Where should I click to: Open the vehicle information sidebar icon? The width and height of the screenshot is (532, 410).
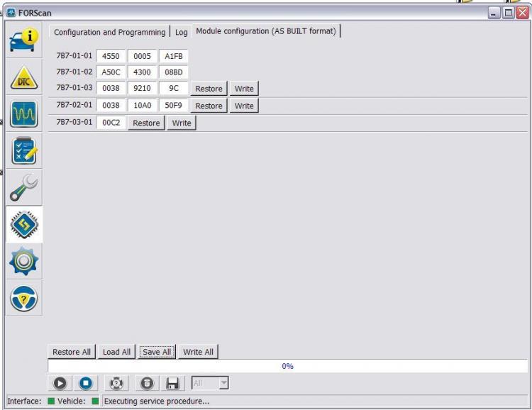click(23, 40)
